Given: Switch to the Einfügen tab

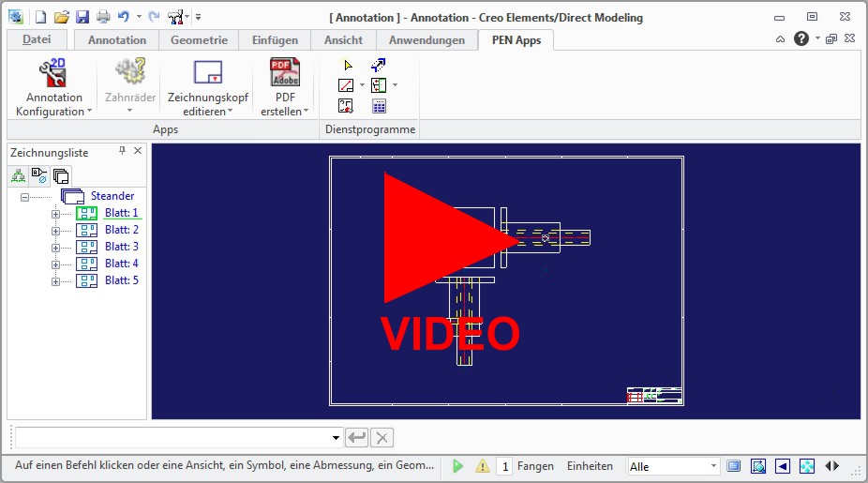Looking at the screenshot, I should pos(275,40).
